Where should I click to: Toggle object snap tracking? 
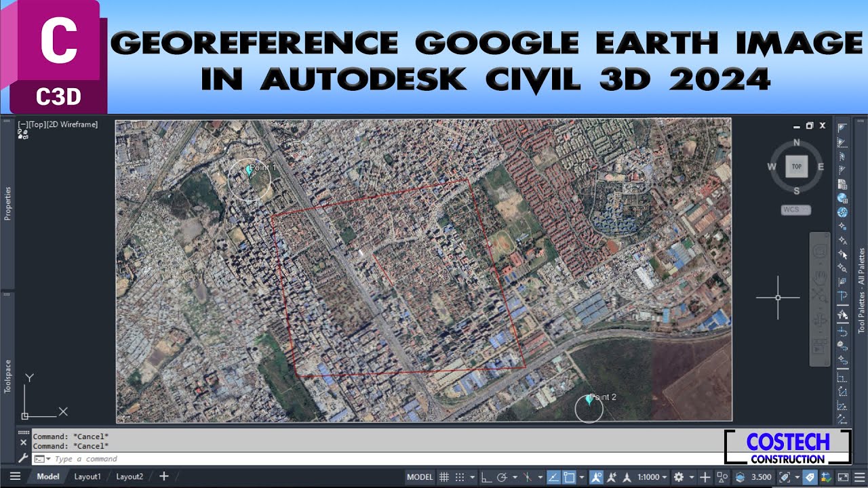point(553,477)
